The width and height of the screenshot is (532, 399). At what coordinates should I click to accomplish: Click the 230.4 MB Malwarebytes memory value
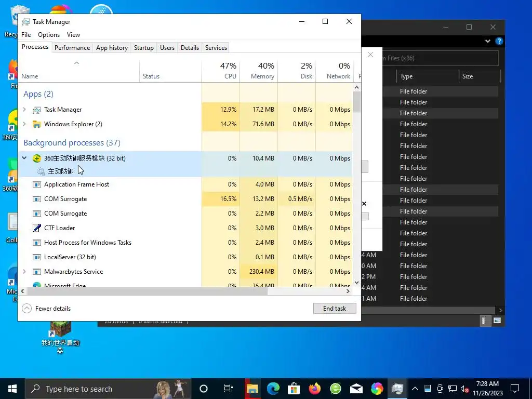[x=261, y=271]
